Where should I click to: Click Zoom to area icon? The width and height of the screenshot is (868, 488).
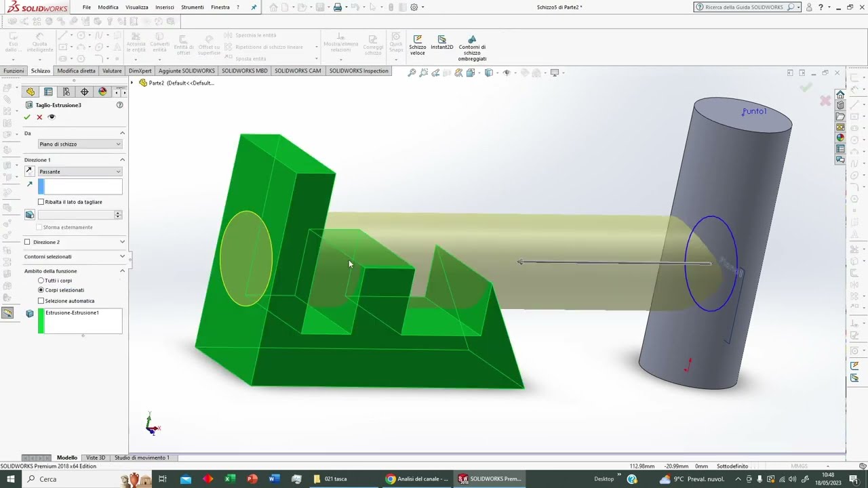[x=424, y=73]
